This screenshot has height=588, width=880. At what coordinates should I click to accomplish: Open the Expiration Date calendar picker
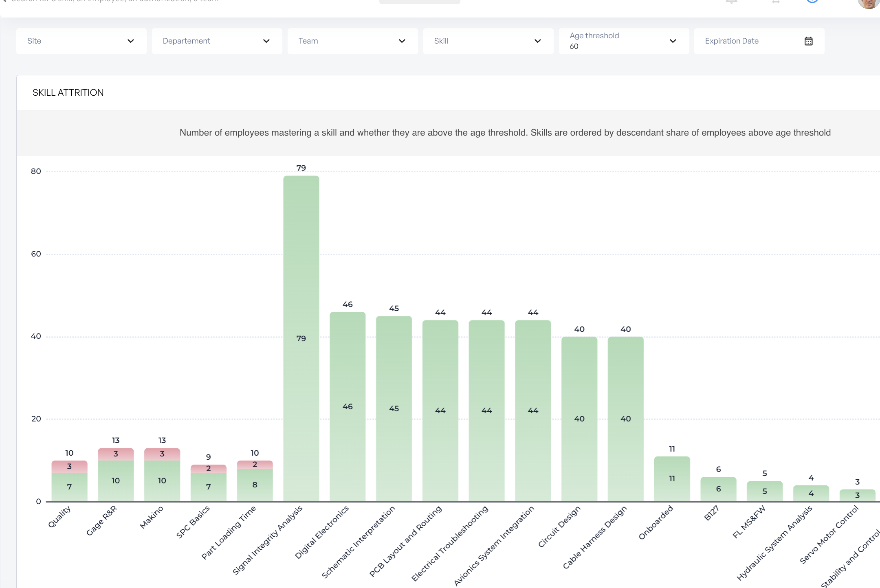(808, 41)
